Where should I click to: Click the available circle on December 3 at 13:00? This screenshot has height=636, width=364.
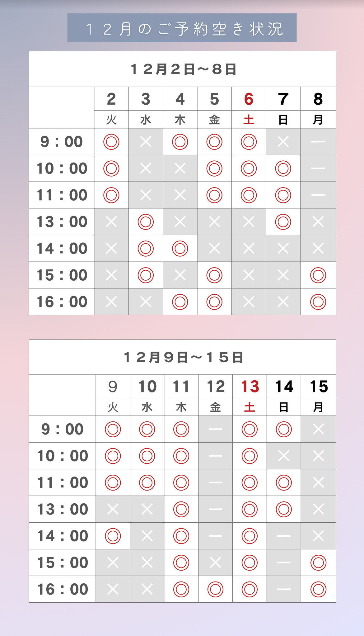coord(146,222)
